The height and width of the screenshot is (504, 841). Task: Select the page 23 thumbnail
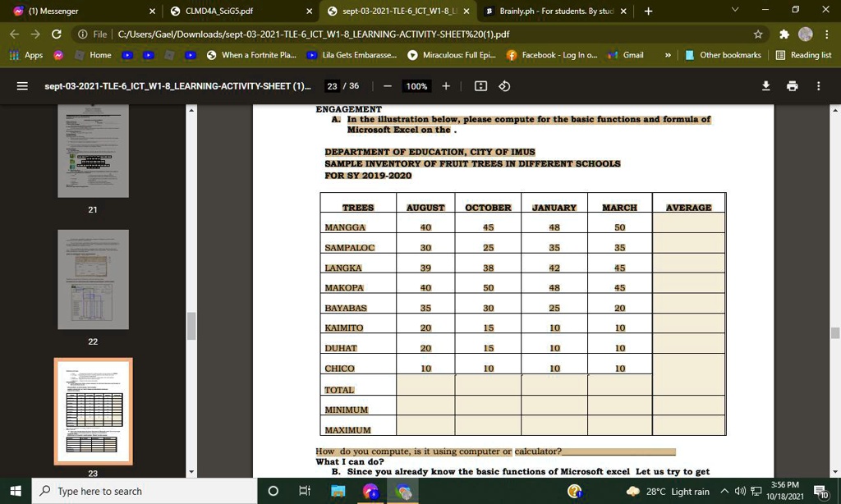point(94,410)
